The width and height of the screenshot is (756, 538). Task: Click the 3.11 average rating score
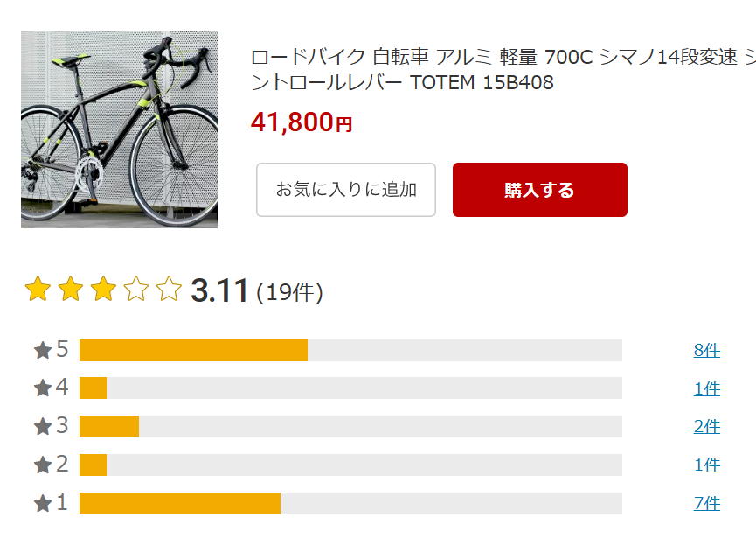(x=219, y=290)
